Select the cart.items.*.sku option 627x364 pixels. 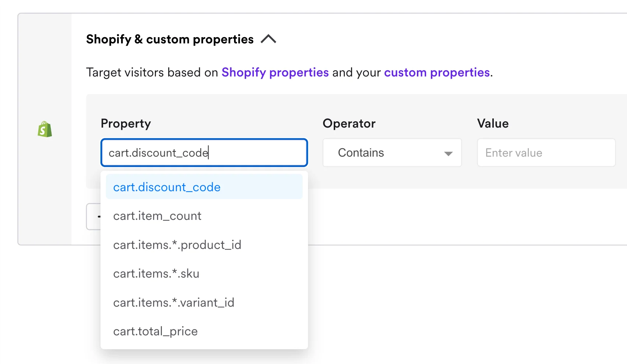click(156, 274)
